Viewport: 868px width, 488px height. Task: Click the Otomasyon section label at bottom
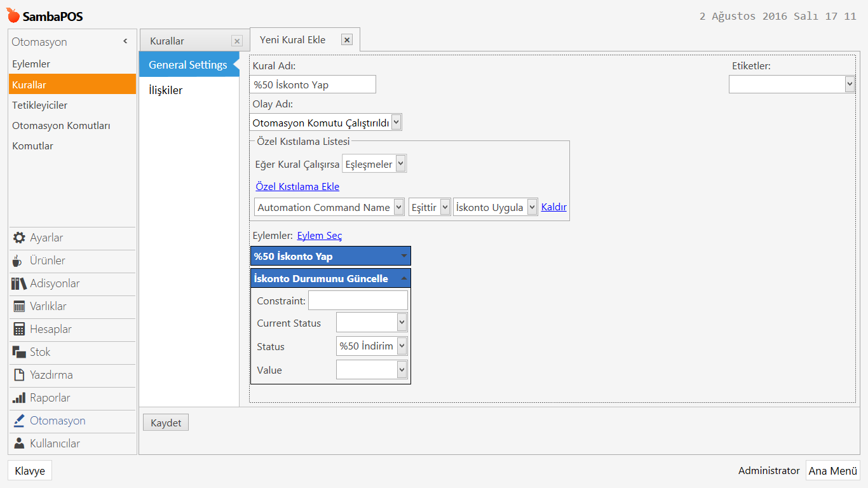click(x=58, y=421)
